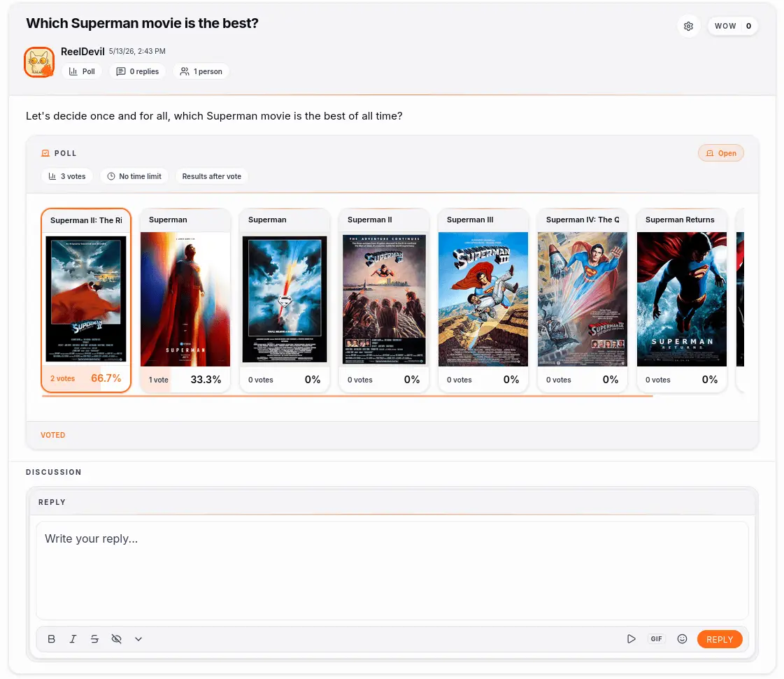Click the 2 votes label

[62, 378]
